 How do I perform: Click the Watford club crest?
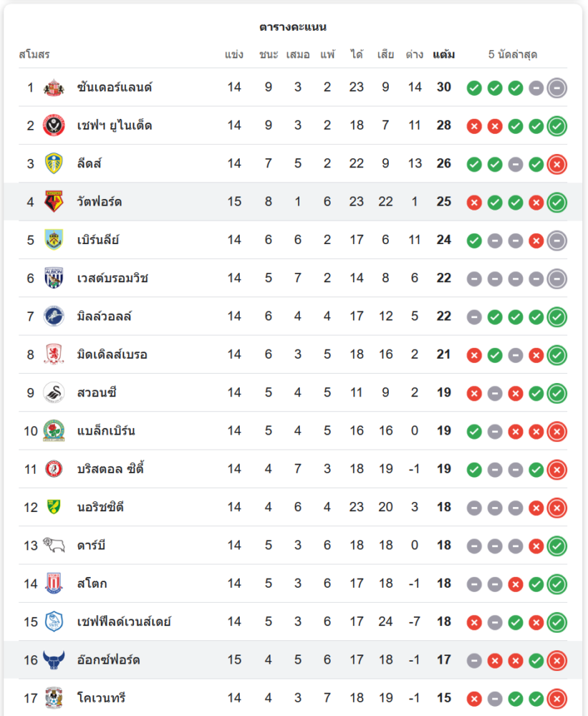(x=54, y=202)
